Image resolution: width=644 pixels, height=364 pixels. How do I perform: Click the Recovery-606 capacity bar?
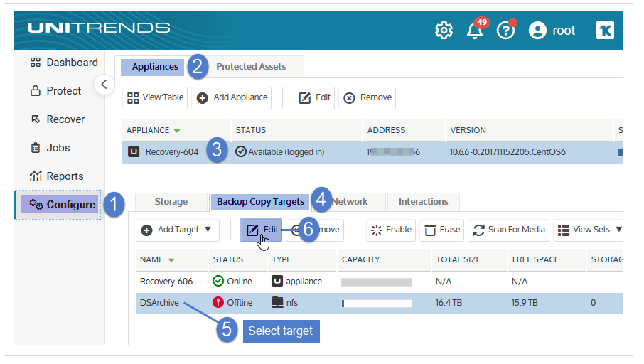coord(377,282)
